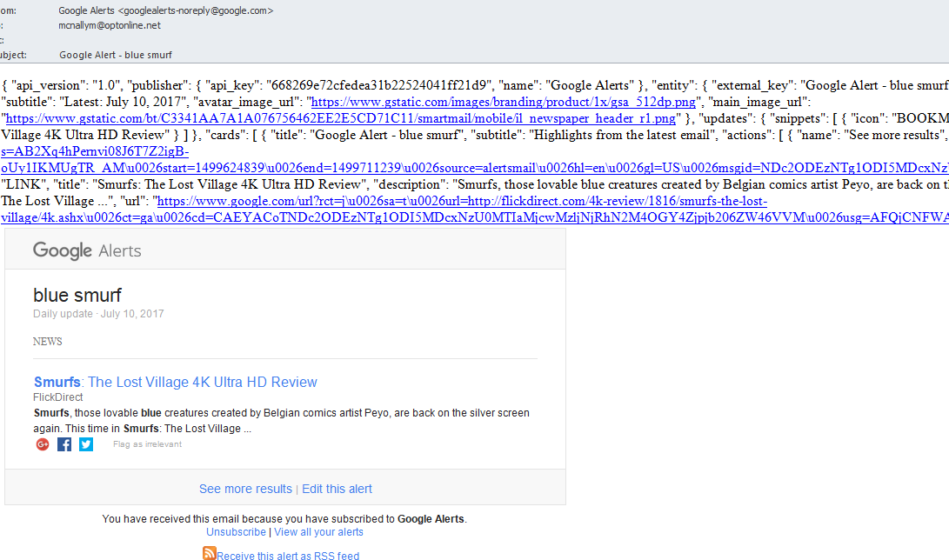The height and width of the screenshot is (560, 949).
Task: Flag the news result as irrelevant
Action: pyautogui.click(x=147, y=444)
